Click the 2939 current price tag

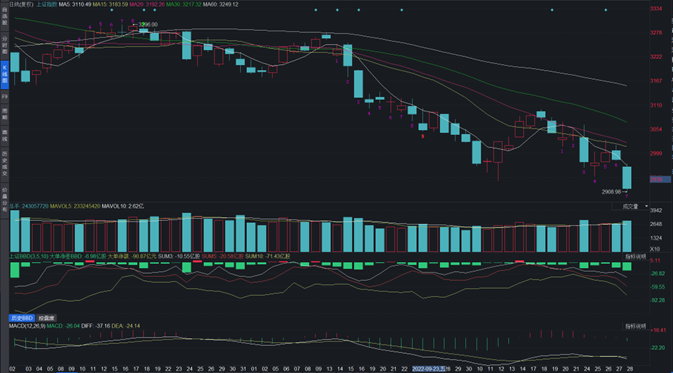coord(660,179)
